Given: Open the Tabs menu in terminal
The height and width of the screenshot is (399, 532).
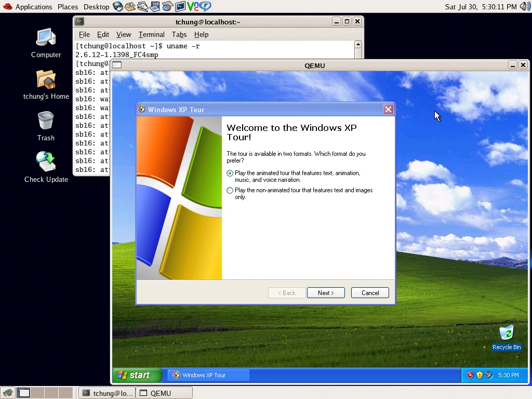Looking at the screenshot, I should coord(179,35).
